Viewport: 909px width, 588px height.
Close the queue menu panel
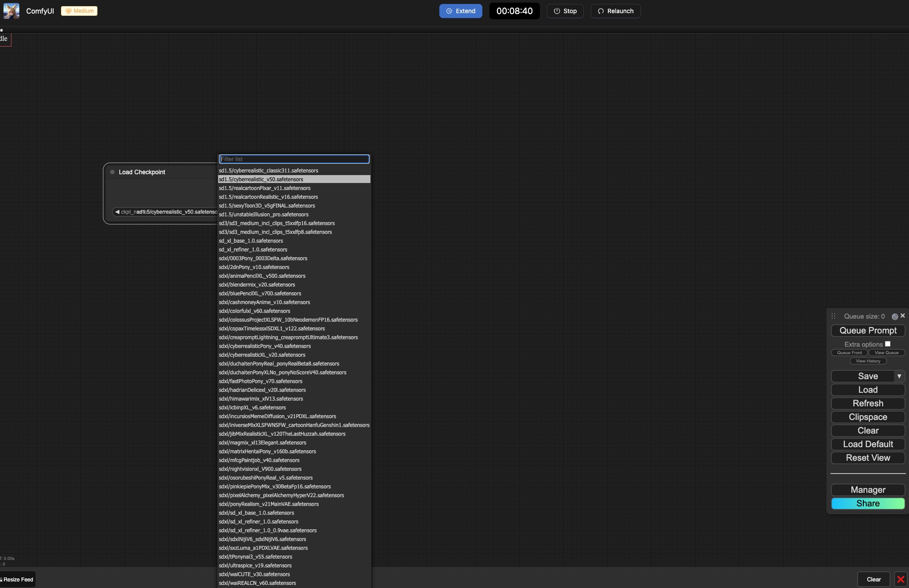(903, 316)
